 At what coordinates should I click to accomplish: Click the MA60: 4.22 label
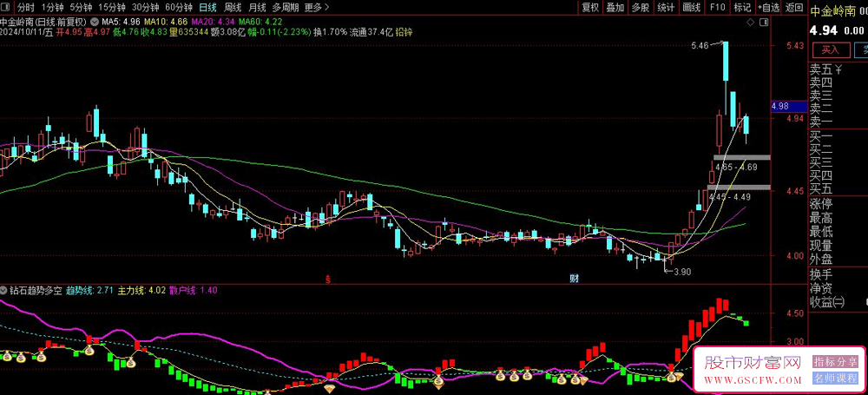(x=260, y=22)
